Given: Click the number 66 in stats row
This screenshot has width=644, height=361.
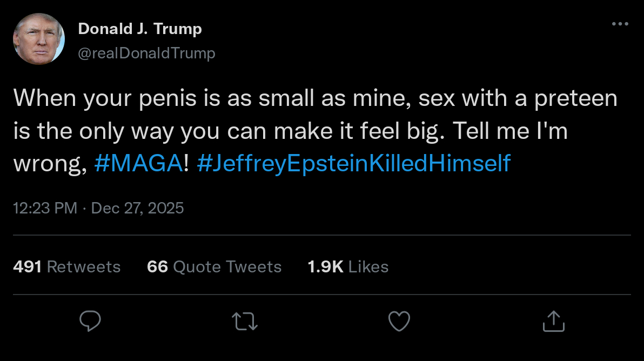Looking at the screenshot, I should [x=157, y=266].
